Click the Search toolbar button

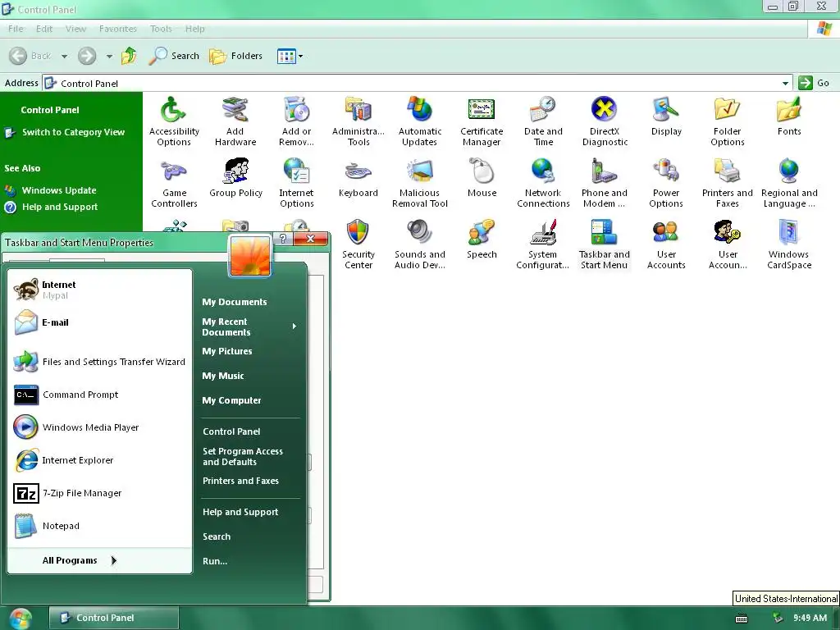point(174,56)
